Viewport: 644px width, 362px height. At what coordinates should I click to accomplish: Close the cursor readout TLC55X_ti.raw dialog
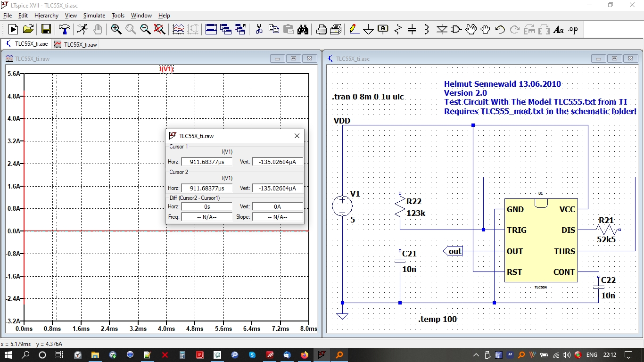(297, 136)
